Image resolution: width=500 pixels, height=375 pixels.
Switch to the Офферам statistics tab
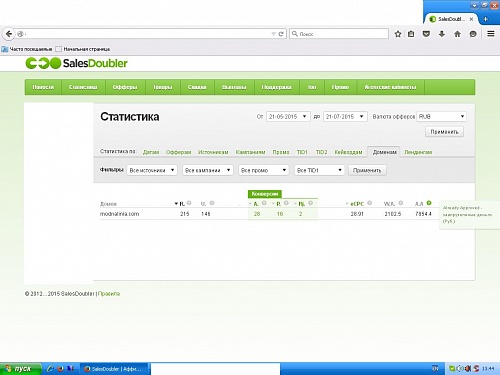coord(178,152)
